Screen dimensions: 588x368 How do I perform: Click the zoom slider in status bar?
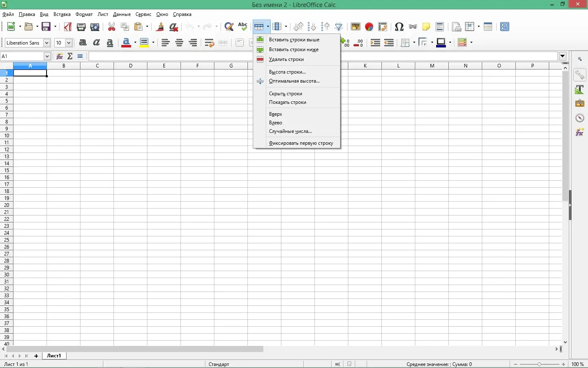(x=540, y=364)
